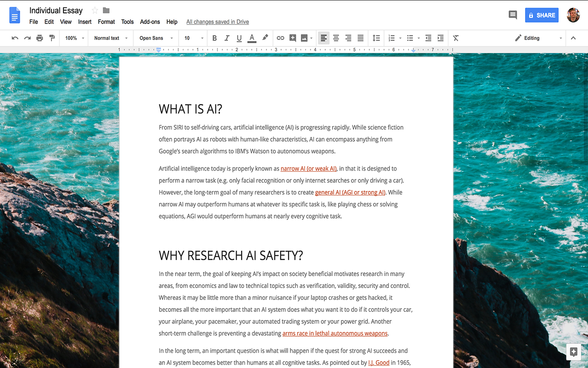Open the font size dropdown
Image resolution: width=588 pixels, height=368 pixels.
(193, 38)
